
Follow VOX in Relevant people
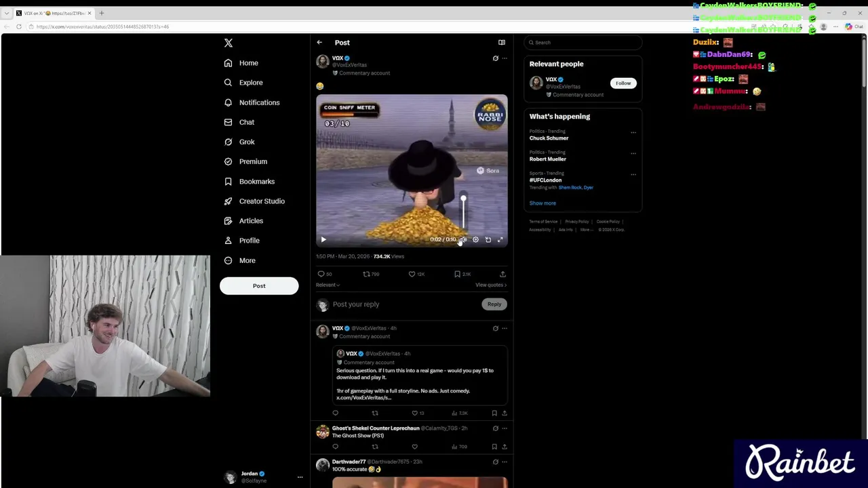(623, 83)
